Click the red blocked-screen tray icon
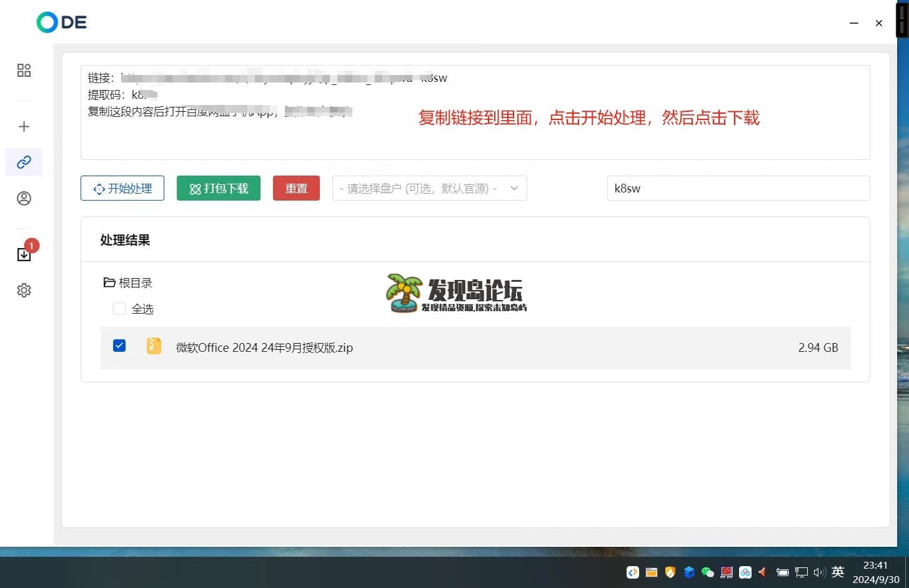909x588 pixels. click(x=727, y=572)
